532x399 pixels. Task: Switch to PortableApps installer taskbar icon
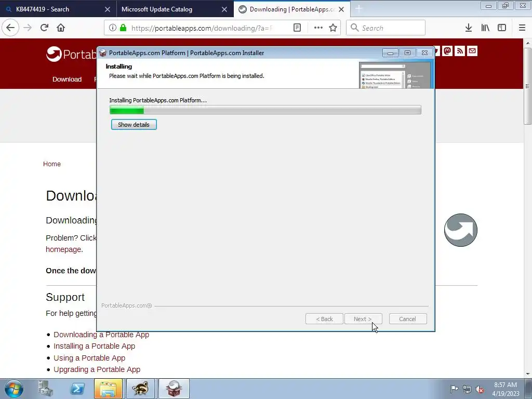click(x=174, y=389)
